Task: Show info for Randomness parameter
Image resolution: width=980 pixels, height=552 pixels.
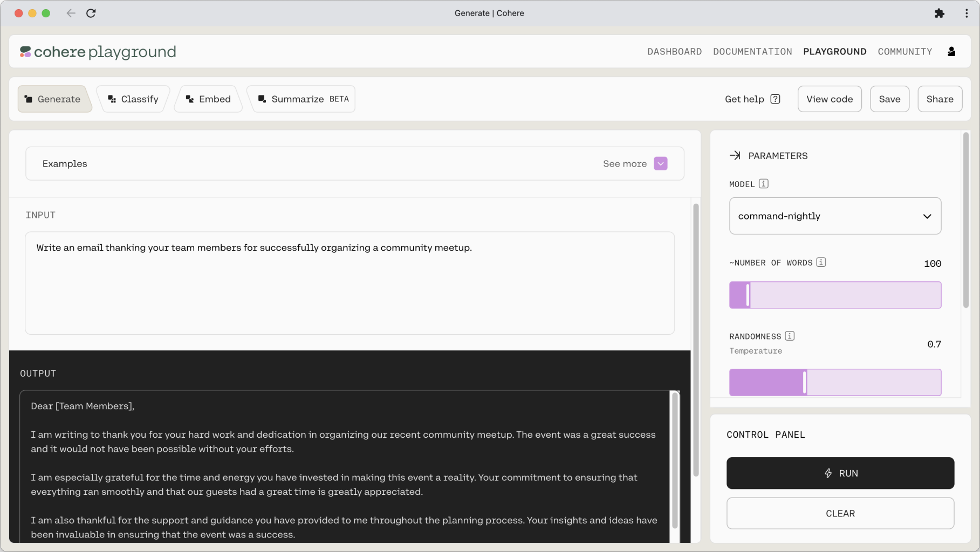Action: click(790, 336)
